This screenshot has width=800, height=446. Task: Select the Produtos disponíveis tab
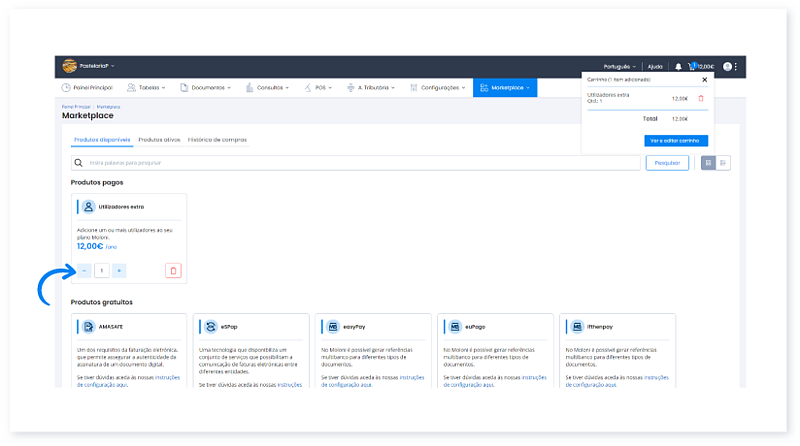point(102,140)
